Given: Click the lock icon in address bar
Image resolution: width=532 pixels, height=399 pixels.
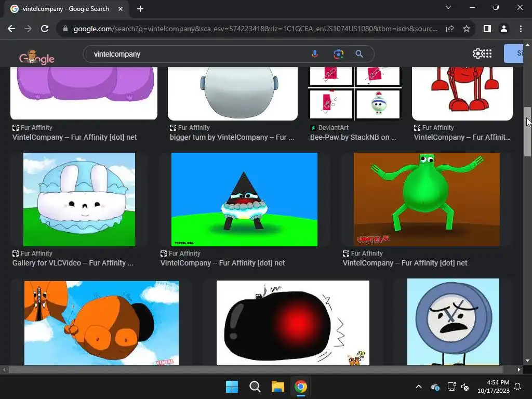Looking at the screenshot, I should (x=65, y=29).
